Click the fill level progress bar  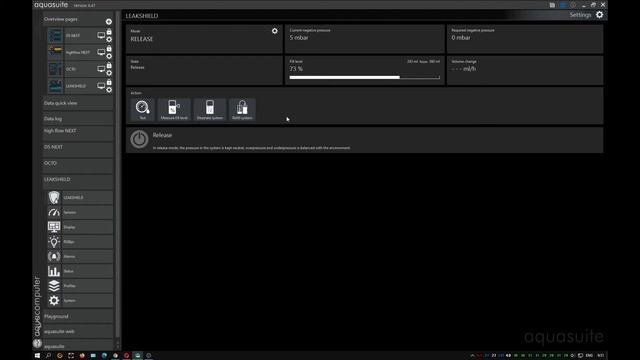[364, 77]
